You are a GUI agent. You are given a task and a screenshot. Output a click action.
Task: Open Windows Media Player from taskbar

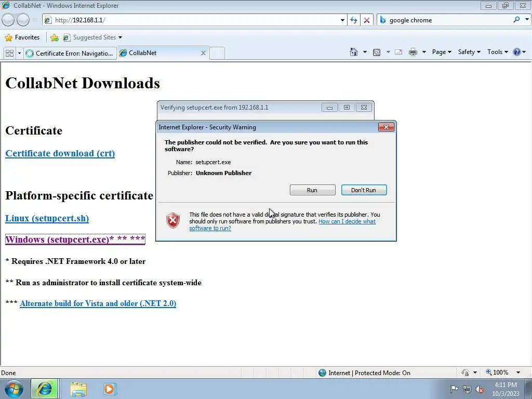(110, 389)
